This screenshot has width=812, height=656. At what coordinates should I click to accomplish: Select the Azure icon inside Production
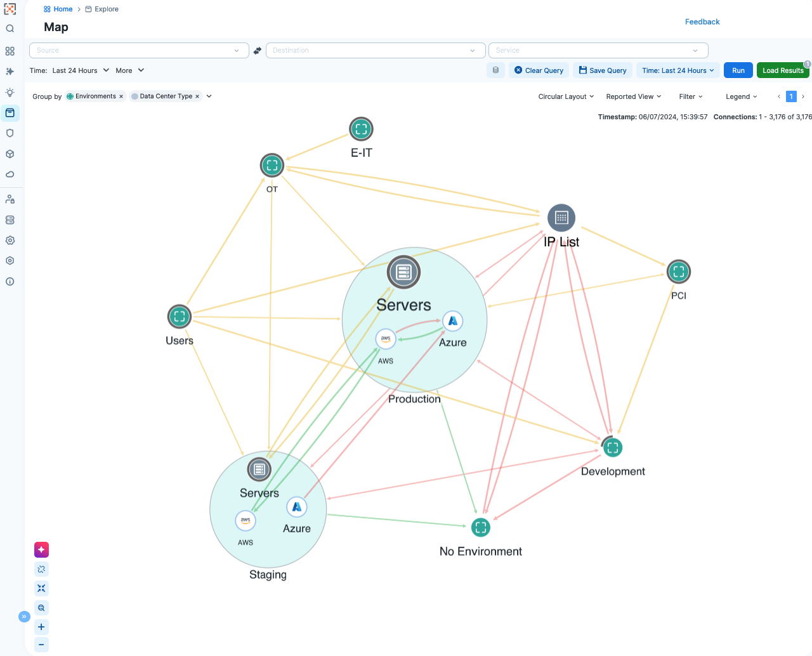point(453,321)
